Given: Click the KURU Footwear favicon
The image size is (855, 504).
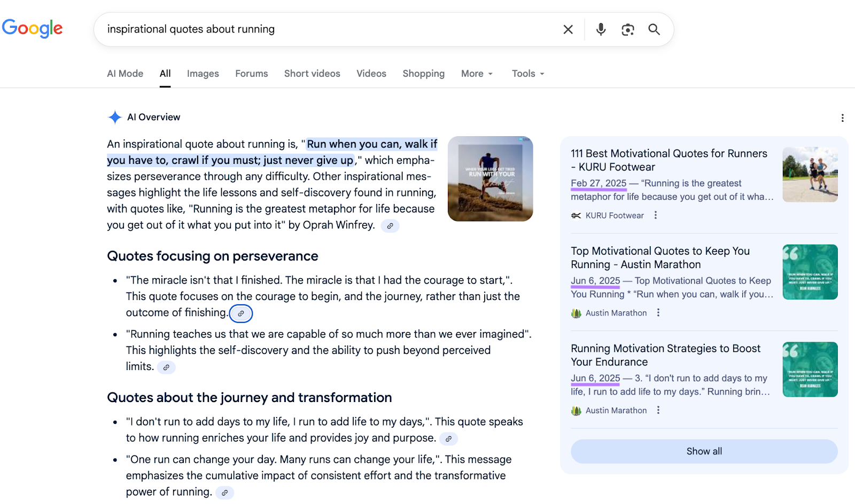Looking at the screenshot, I should (576, 215).
